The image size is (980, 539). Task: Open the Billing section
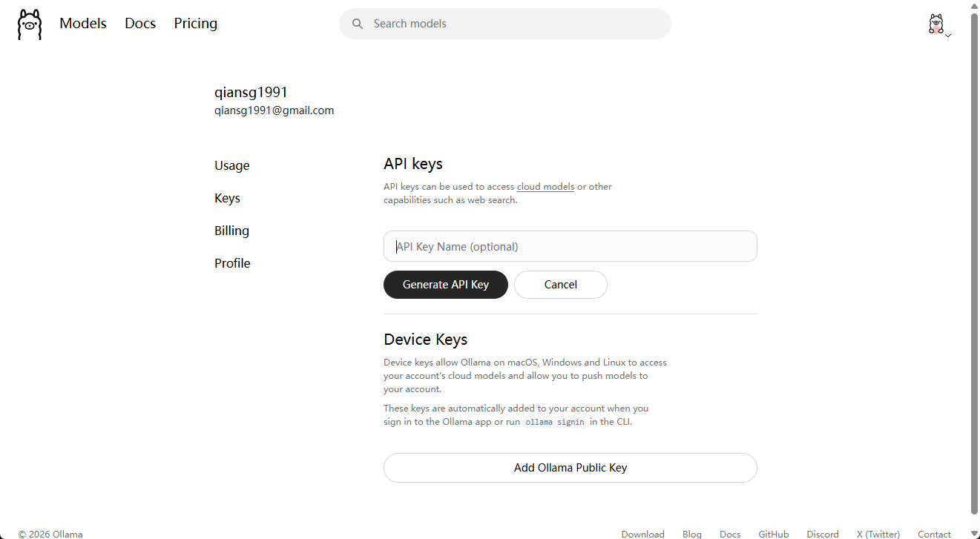coord(231,231)
